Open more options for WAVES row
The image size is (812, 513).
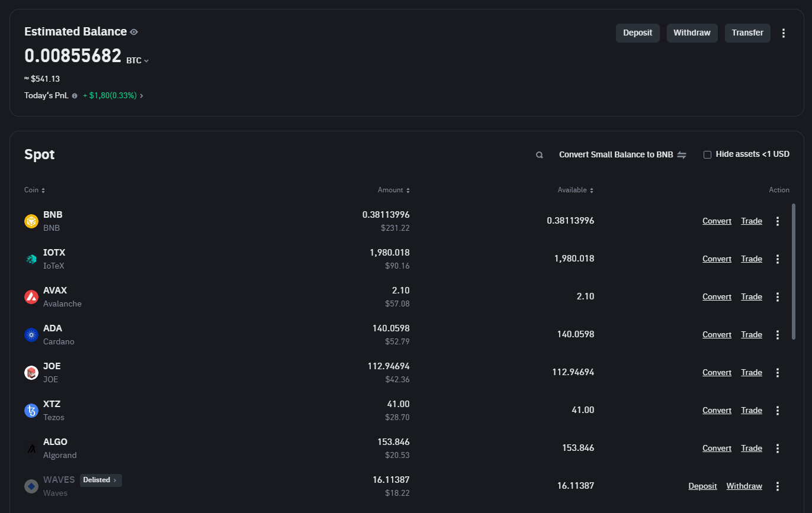point(778,486)
